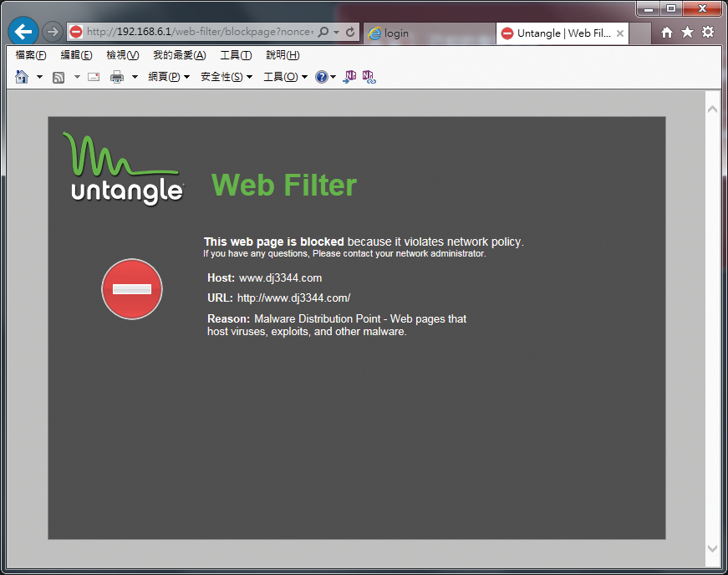Click the scrollbar down arrow
The image size is (728, 575).
point(712,548)
